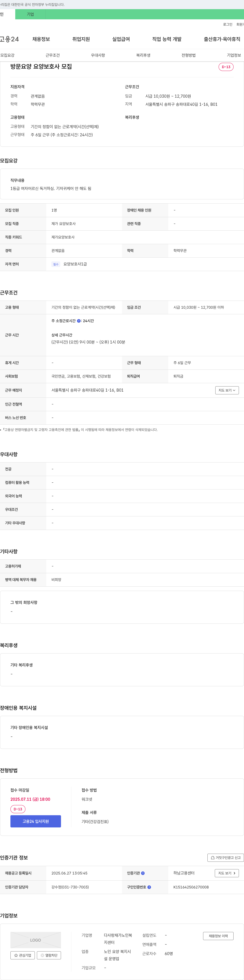Click the registration time 2025.06.27 13:05:45
Screen dimensions: 244x980
(x=70, y=873)
